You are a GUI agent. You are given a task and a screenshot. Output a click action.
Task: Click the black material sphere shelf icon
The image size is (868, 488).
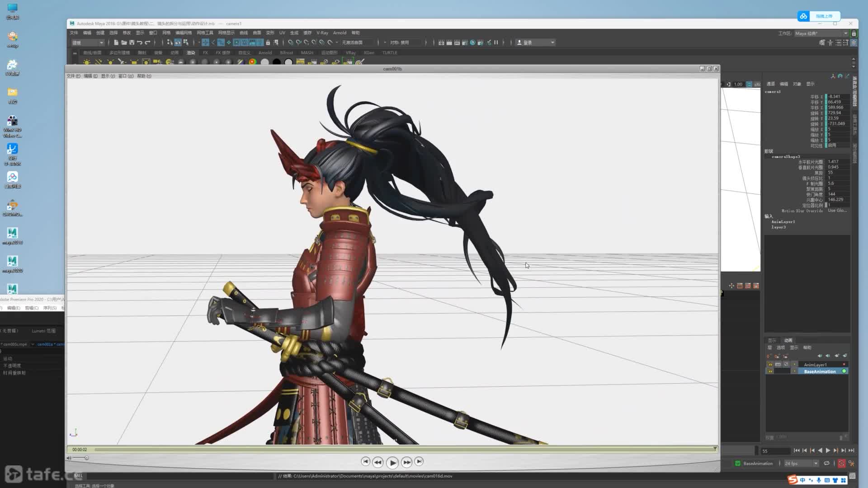[x=276, y=62]
